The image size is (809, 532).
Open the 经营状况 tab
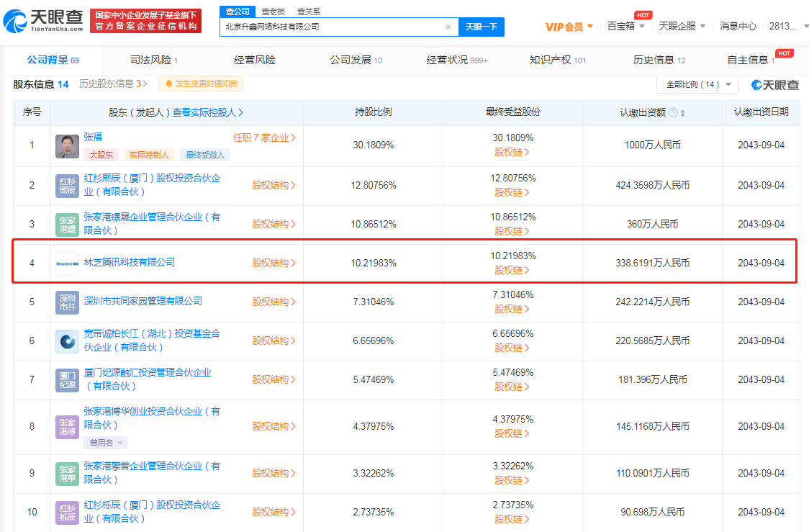[x=456, y=60]
